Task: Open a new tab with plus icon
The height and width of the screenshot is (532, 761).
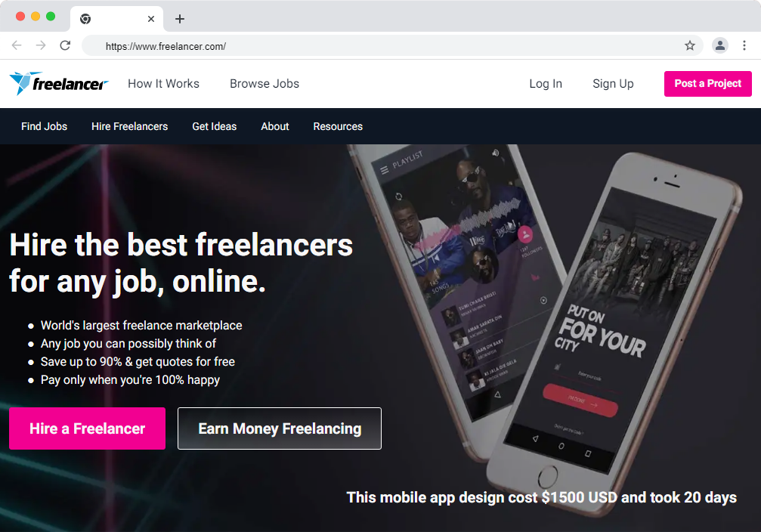Action: [180, 19]
